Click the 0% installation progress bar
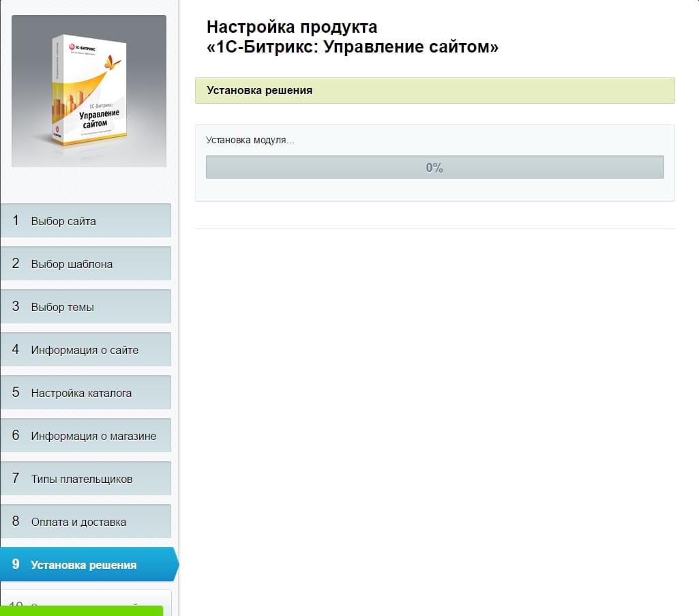Screen dimensions: 699x616 click(x=434, y=167)
